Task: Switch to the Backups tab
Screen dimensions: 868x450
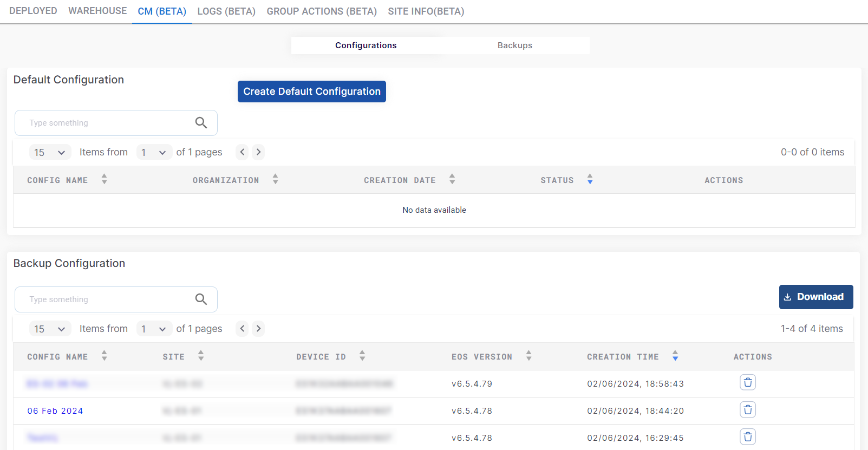Action: 514,45
